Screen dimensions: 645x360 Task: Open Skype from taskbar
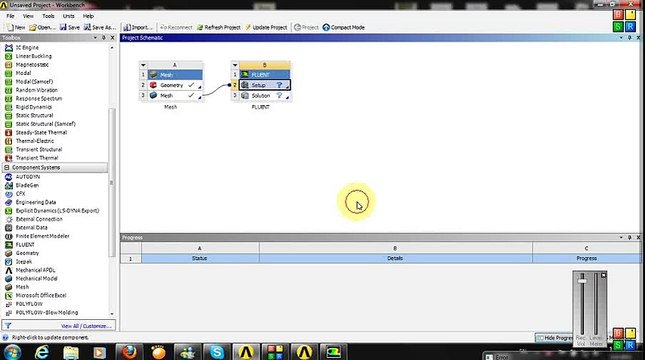click(216, 352)
